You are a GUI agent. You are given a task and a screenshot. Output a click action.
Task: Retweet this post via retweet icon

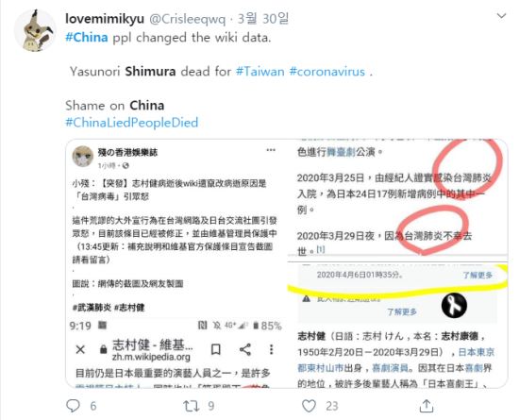pos(192,406)
